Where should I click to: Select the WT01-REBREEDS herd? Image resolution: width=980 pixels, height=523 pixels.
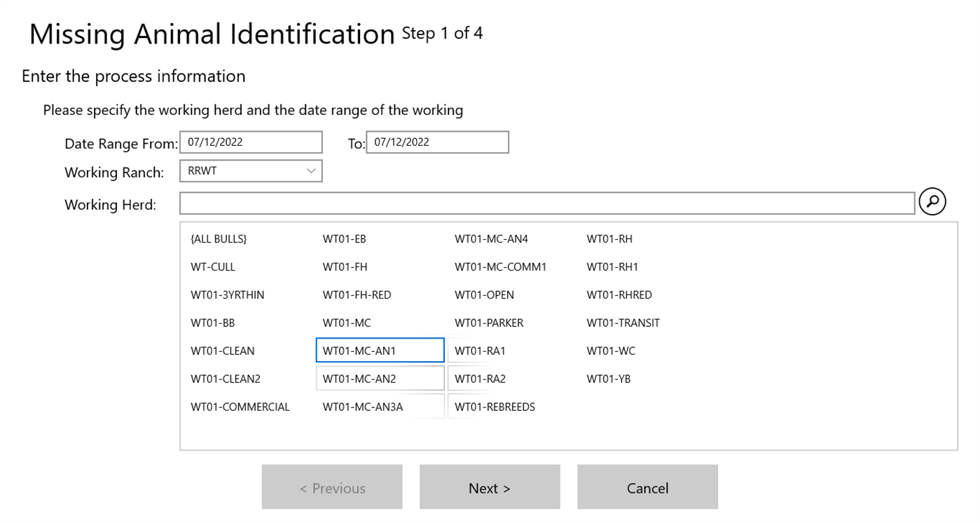coord(495,407)
